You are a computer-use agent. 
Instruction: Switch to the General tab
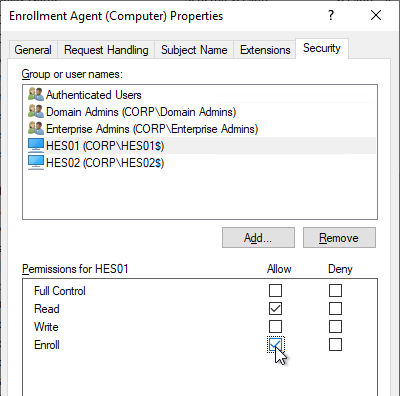33,50
